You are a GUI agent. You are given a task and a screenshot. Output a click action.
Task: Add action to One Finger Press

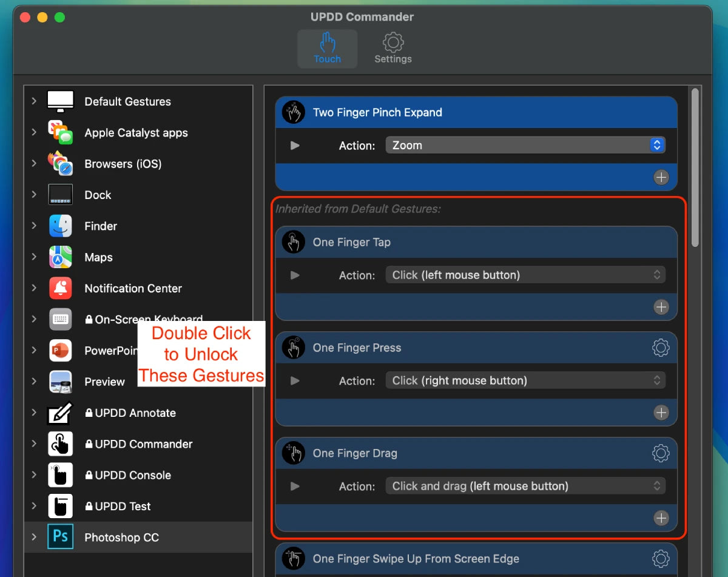click(x=661, y=413)
